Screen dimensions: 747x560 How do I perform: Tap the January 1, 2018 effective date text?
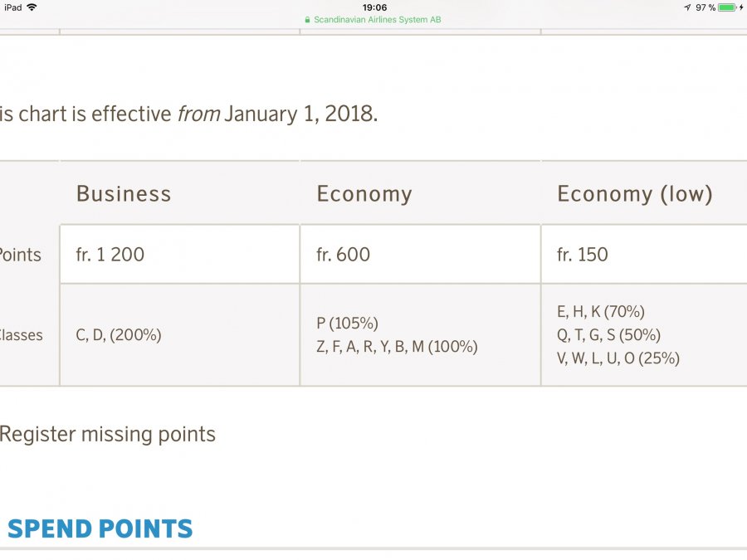point(300,114)
